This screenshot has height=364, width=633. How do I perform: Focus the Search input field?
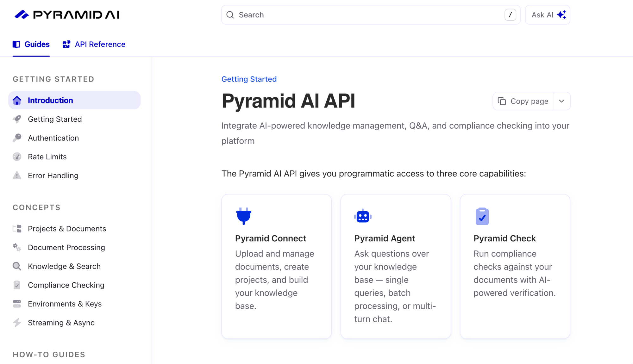(371, 15)
